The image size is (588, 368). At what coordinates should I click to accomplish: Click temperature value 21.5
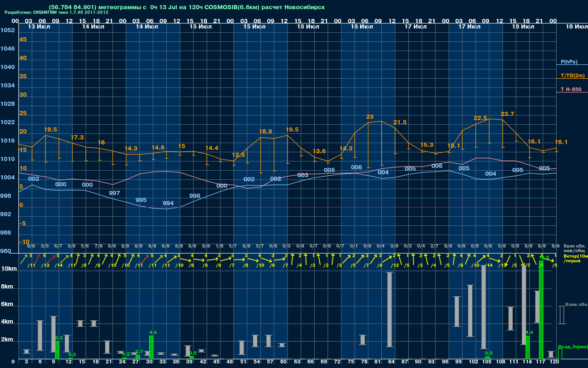(x=400, y=122)
